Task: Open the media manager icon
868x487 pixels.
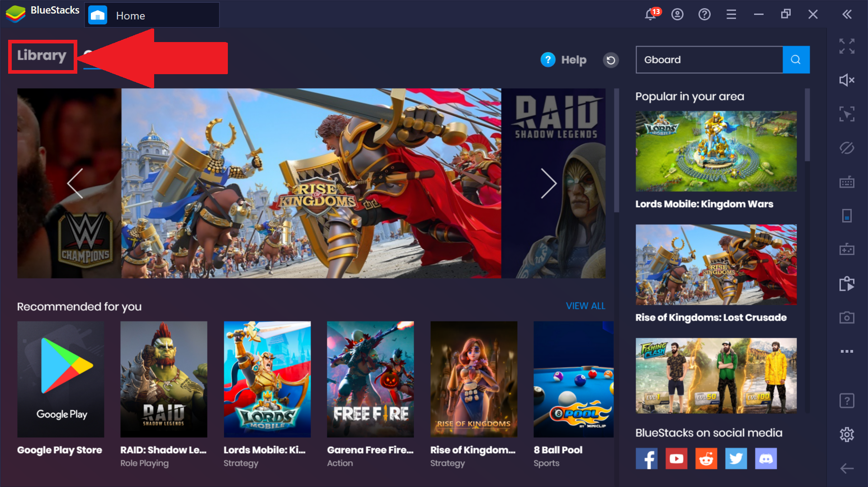Action: point(847,284)
